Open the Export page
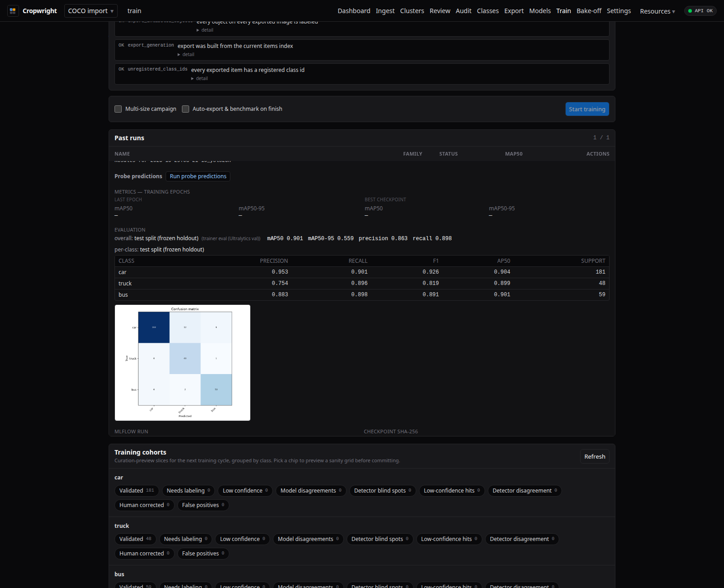The height and width of the screenshot is (588, 724). (x=514, y=11)
